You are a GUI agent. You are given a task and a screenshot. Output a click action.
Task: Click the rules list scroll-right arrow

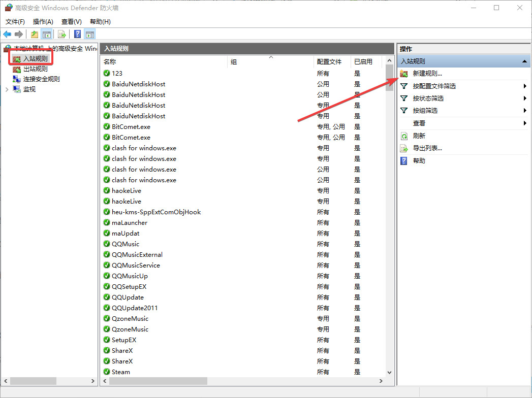(x=381, y=381)
